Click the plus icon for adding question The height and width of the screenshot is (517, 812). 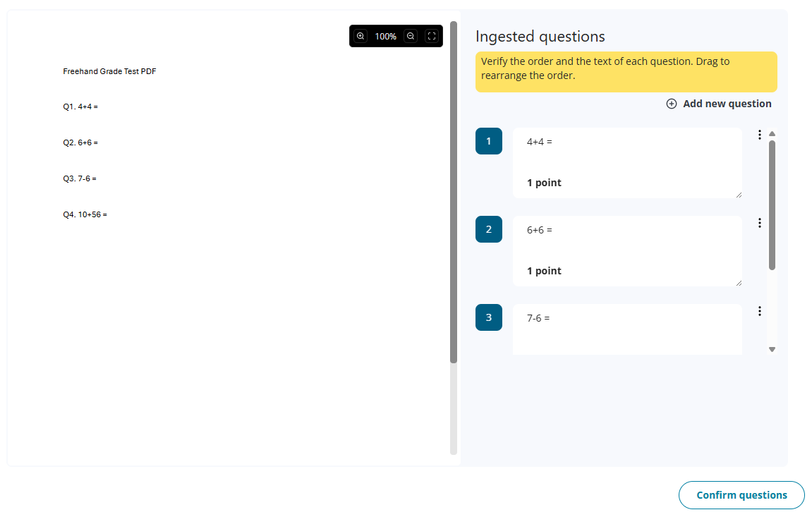pyautogui.click(x=671, y=104)
